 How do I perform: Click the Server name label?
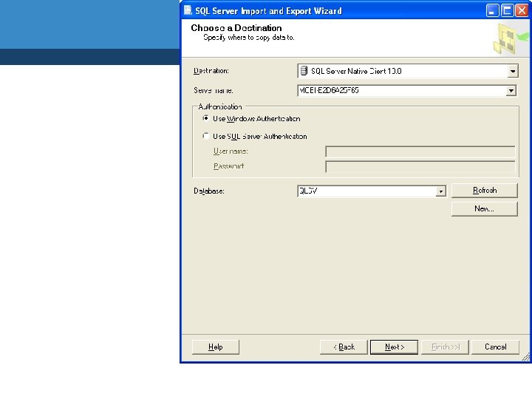[213, 90]
